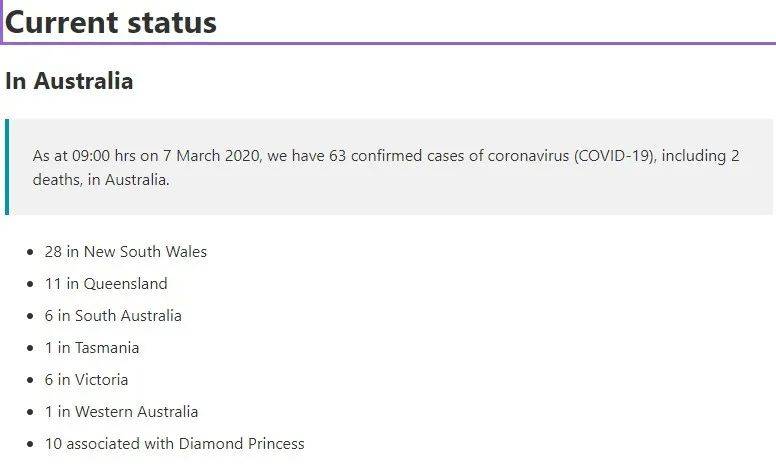Click the 28 in New South Wales item
The image size is (776, 465).
126,252
